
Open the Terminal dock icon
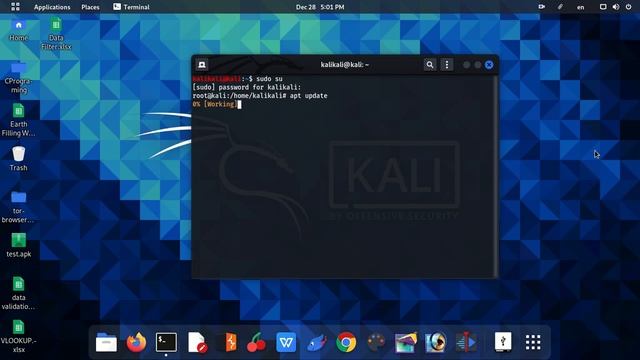(166, 342)
